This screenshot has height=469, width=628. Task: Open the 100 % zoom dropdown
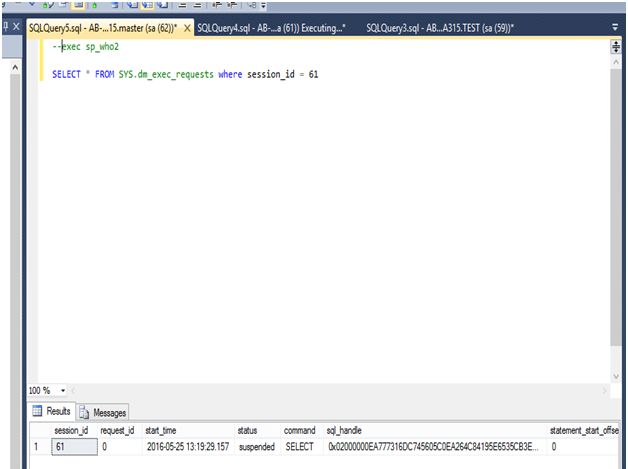pos(63,390)
